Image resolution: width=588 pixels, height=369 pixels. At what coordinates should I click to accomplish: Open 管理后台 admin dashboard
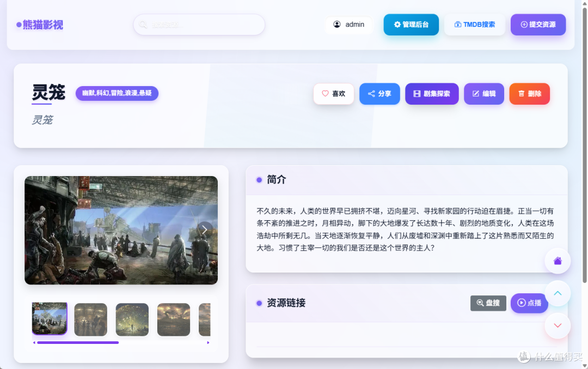[411, 25]
